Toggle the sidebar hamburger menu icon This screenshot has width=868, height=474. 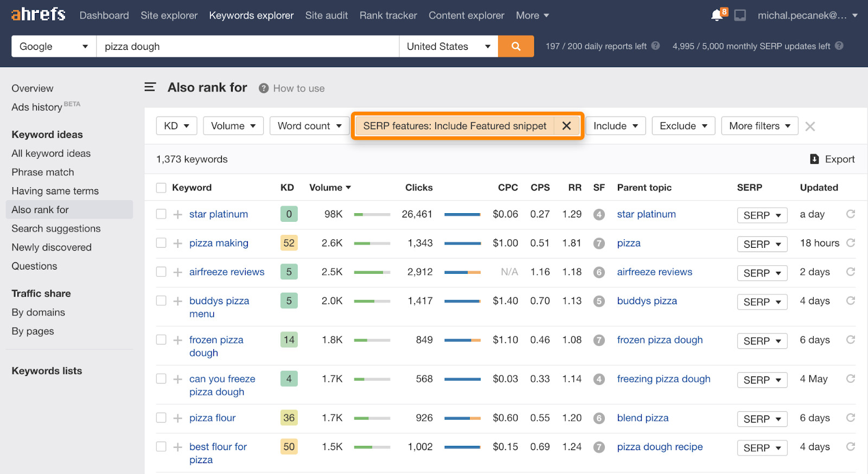tap(150, 87)
